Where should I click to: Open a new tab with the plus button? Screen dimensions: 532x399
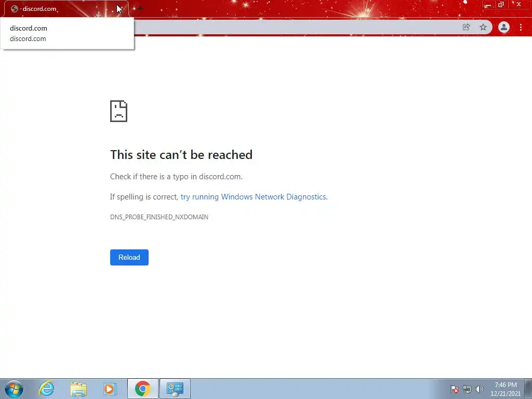point(140,9)
